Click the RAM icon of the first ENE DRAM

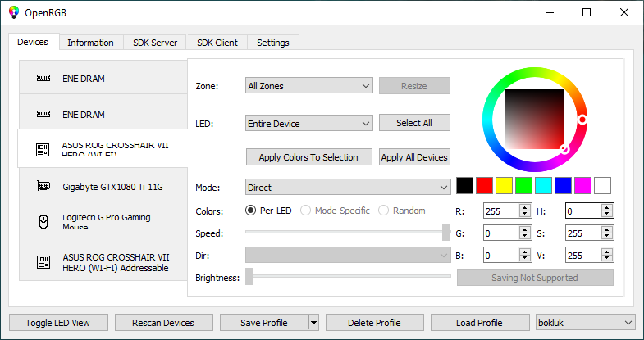43,78
